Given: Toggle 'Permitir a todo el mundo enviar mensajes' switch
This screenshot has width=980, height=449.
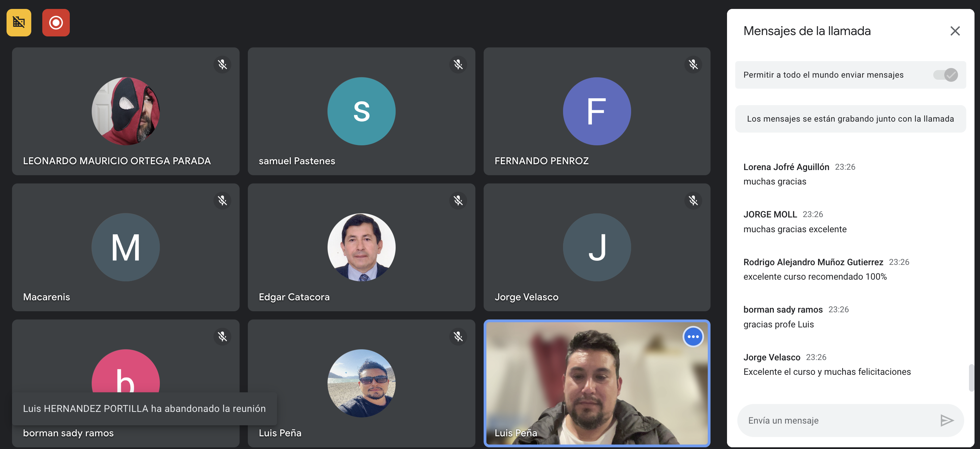Looking at the screenshot, I should [x=946, y=75].
